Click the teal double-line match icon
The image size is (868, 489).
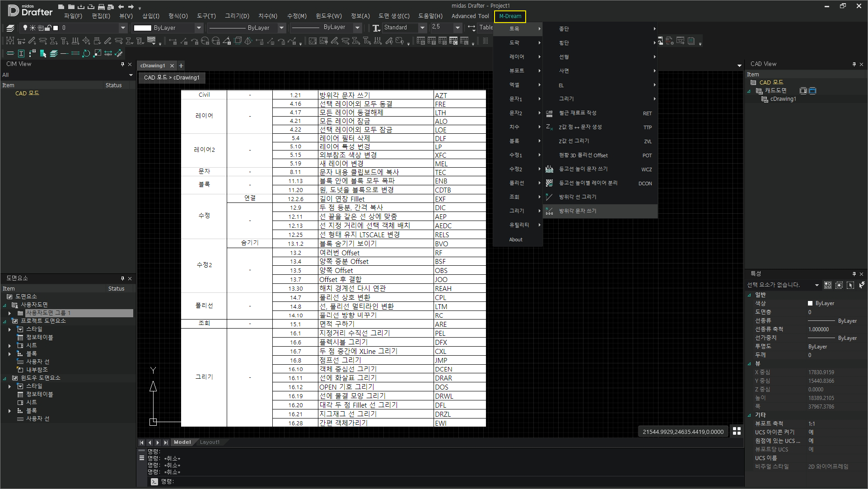coord(10,53)
